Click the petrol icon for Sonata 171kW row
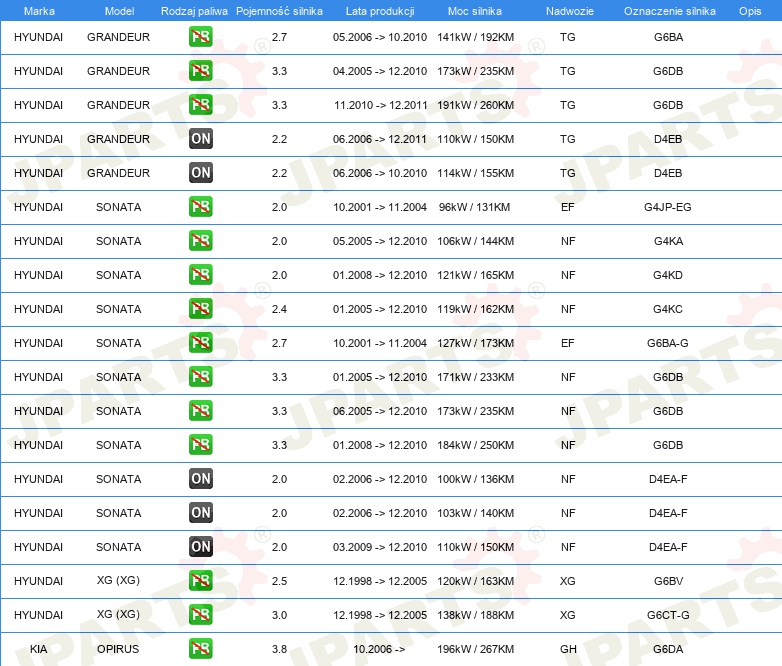Image resolution: width=782 pixels, height=666 pixels. click(200, 377)
